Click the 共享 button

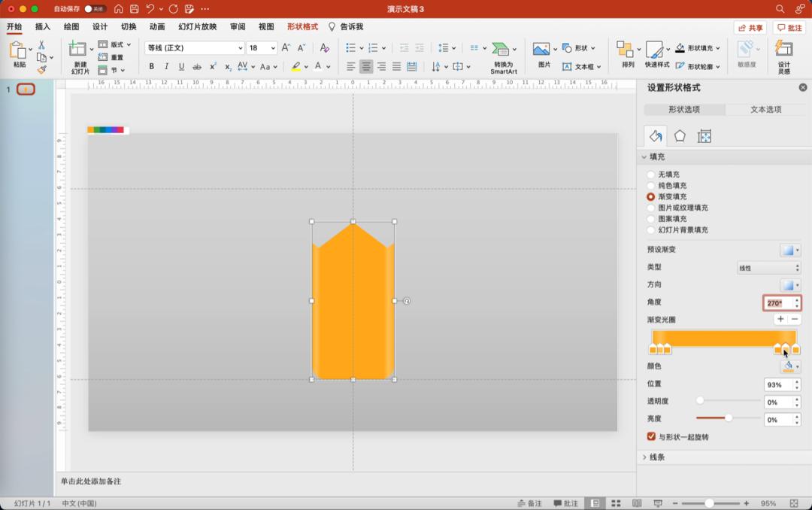click(x=750, y=28)
